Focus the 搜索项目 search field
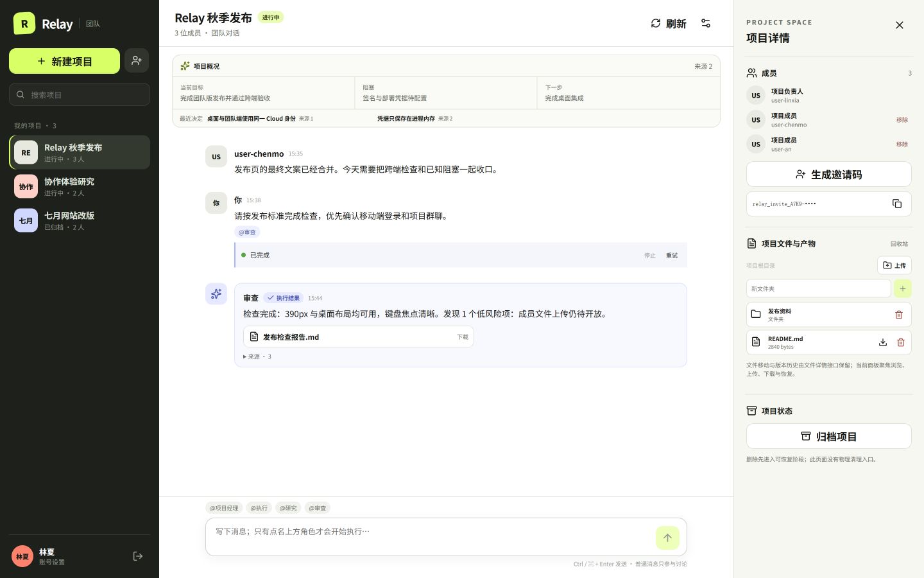Screen dimensions: 924x578 click(x=80, y=94)
